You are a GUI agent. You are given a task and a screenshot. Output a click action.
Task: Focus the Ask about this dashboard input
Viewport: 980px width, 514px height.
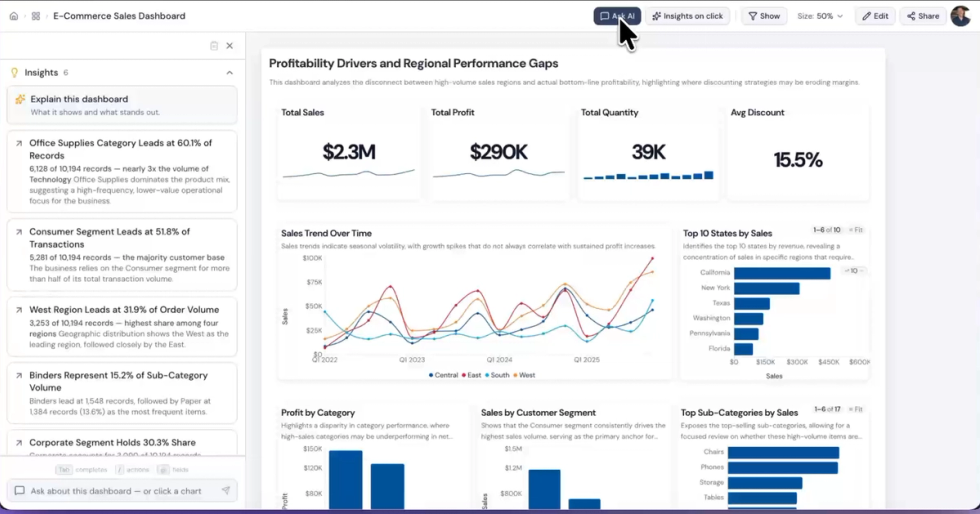tap(122, 491)
